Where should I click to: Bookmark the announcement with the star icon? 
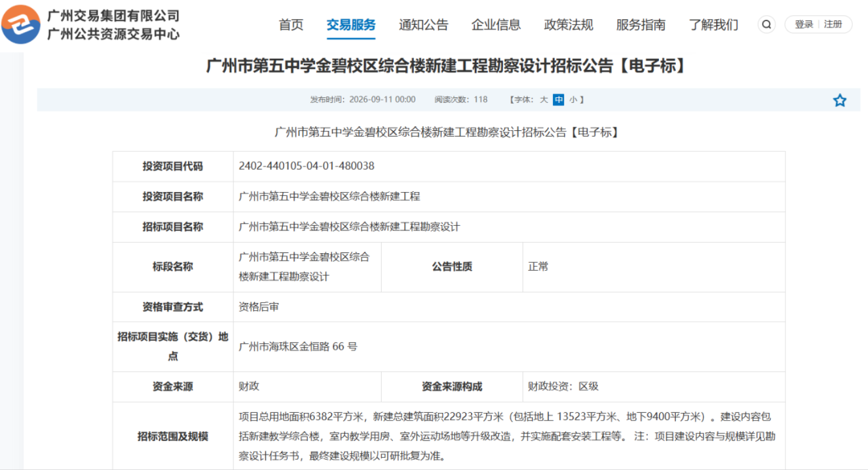pos(839,100)
